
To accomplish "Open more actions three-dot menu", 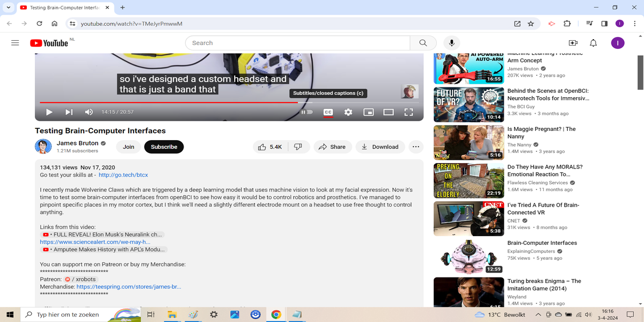I will (415, 147).
